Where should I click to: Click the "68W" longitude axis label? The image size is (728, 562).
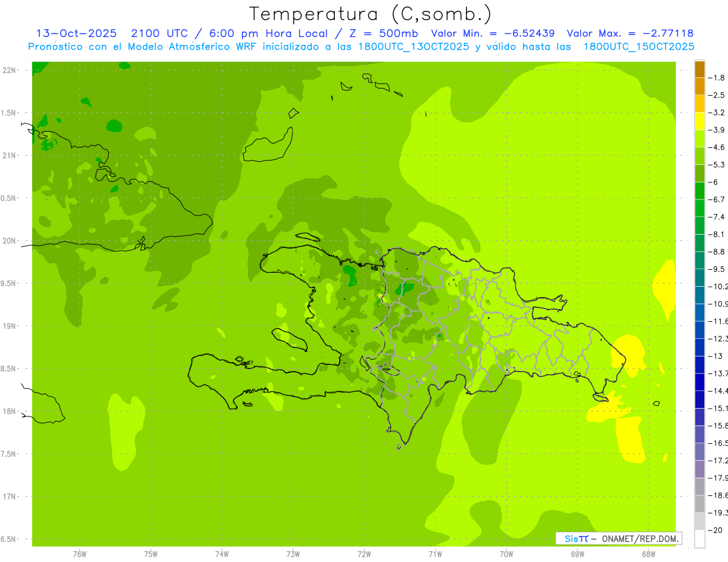[648, 554]
